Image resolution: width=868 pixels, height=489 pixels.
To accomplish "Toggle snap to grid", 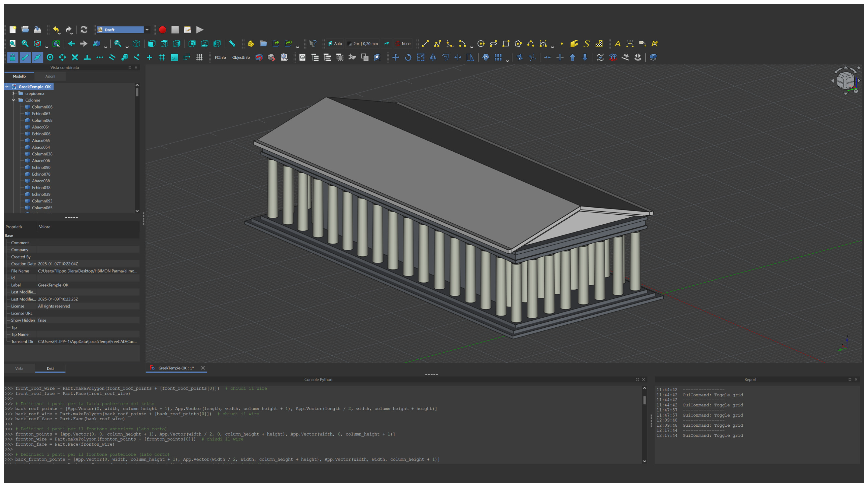I will [x=162, y=57].
